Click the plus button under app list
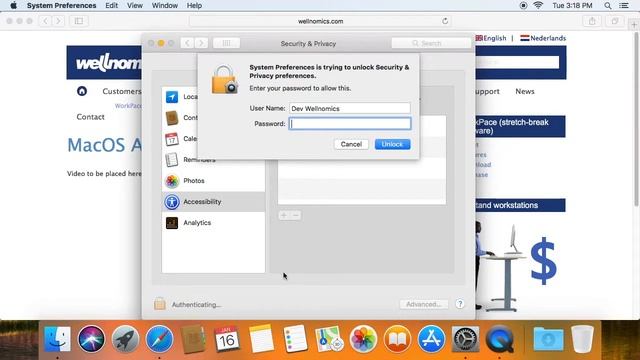 [x=284, y=215]
